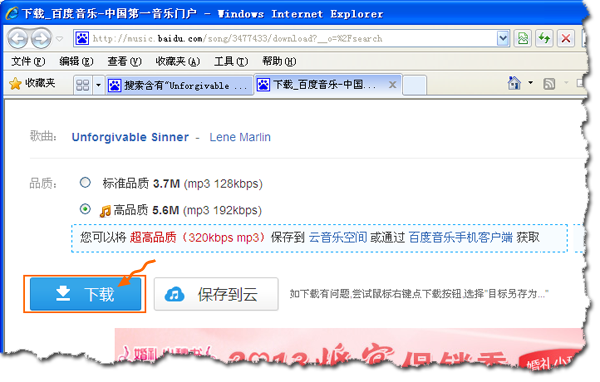Image resolution: width=600 pixels, height=382 pixels.
Task: Click the Compatibility View icon
Action: coord(523,38)
